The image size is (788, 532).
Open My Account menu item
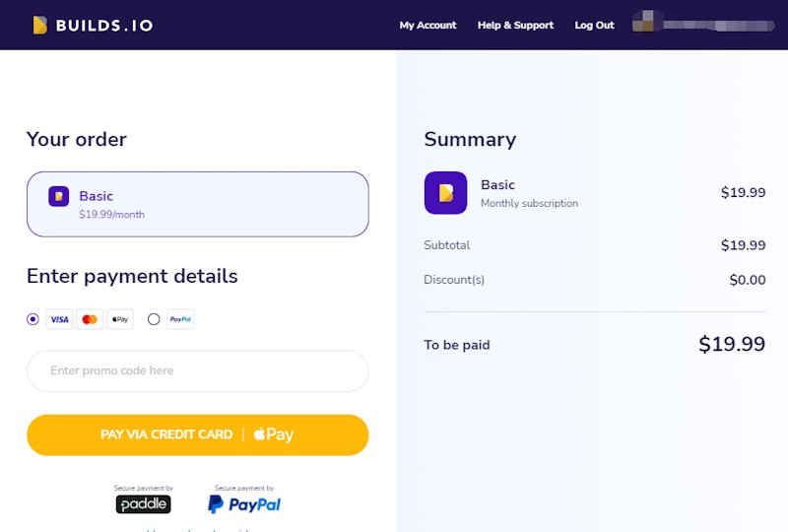tap(427, 26)
